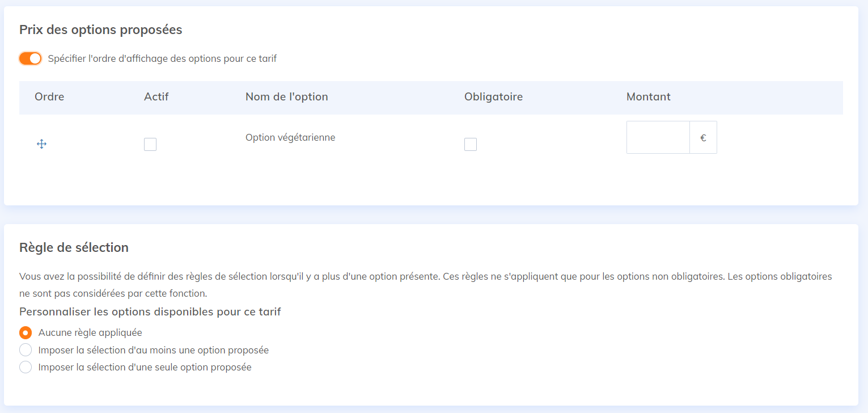
Task: Toggle the display order switch for options
Action: (x=31, y=58)
